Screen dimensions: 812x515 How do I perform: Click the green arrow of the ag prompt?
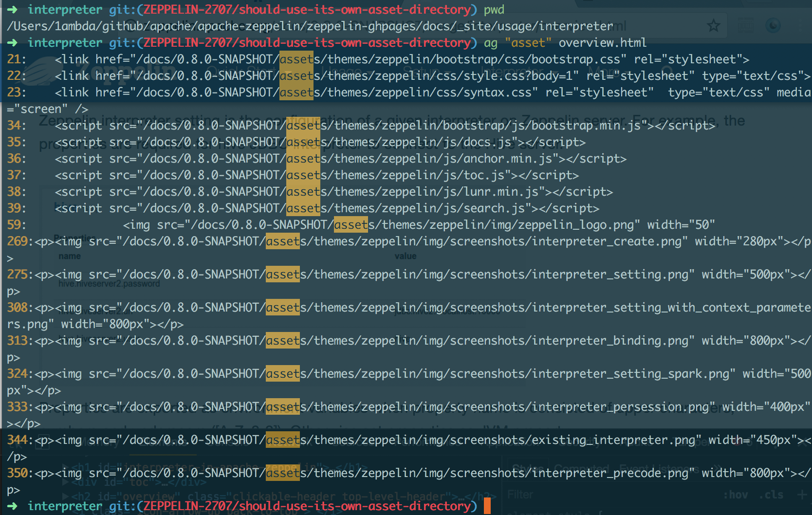point(13,43)
